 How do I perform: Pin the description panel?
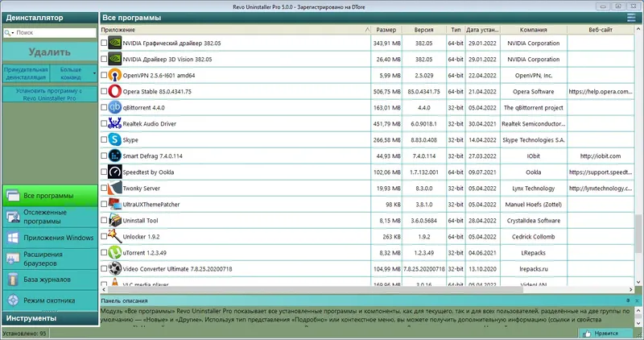628,301
